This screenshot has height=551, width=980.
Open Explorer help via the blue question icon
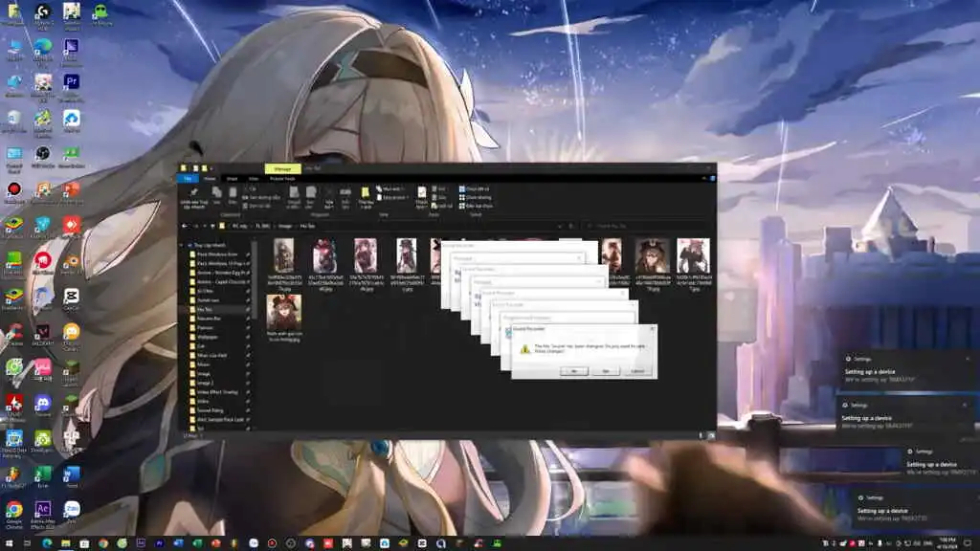(712, 178)
